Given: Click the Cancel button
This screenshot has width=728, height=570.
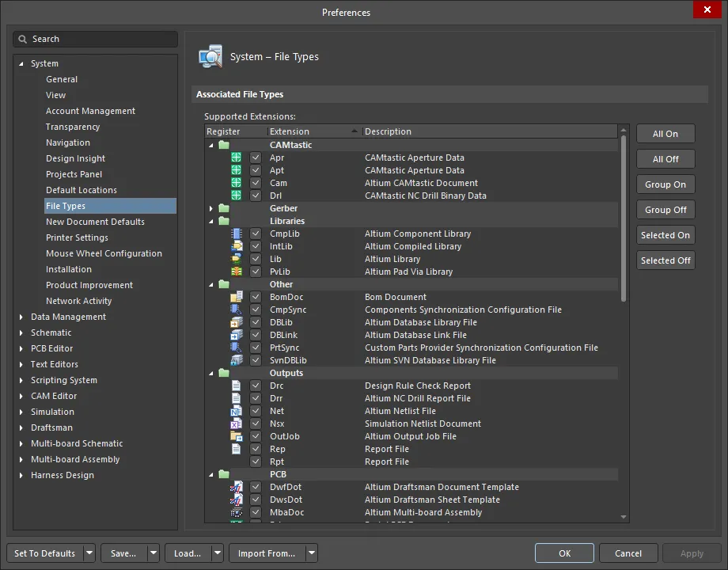Looking at the screenshot, I should point(628,553).
